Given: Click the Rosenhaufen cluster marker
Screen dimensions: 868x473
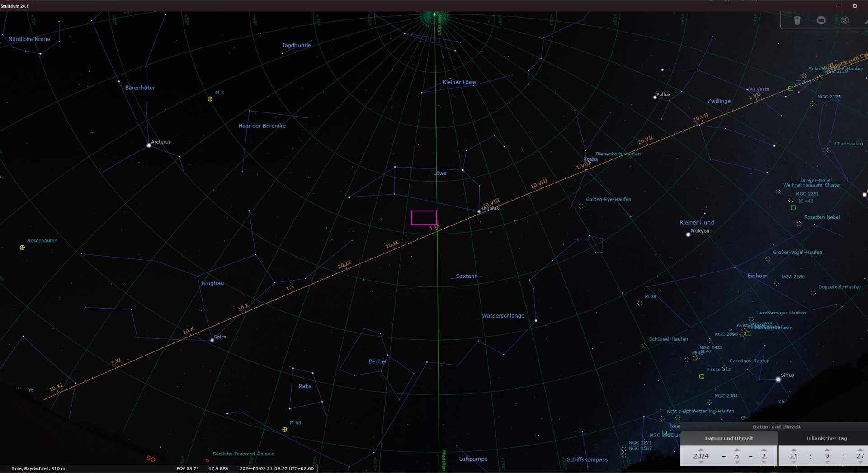Looking at the screenshot, I should pos(22,248).
